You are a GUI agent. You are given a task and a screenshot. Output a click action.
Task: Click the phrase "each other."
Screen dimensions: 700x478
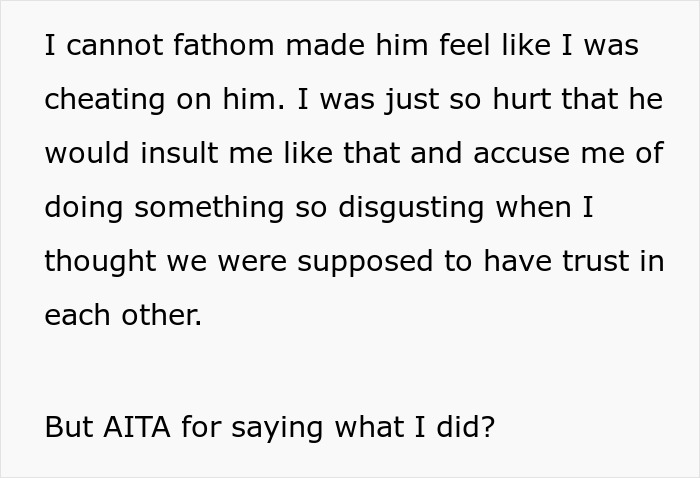pyautogui.click(x=123, y=315)
